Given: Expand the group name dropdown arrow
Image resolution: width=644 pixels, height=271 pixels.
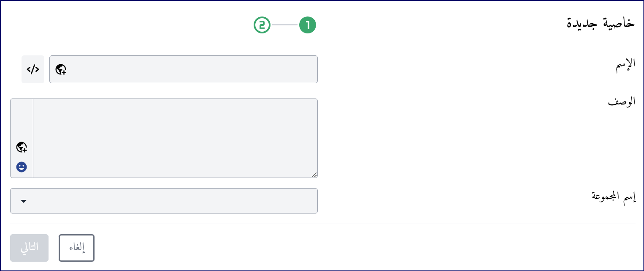Looking at the screenshot, I should coord(24,201).
